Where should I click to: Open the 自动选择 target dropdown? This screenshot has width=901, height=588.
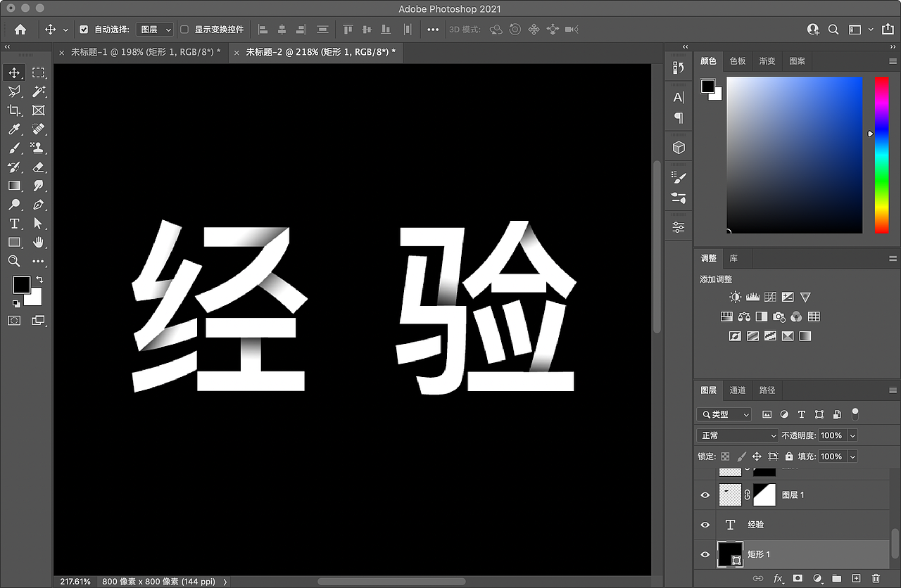point(154,30)
